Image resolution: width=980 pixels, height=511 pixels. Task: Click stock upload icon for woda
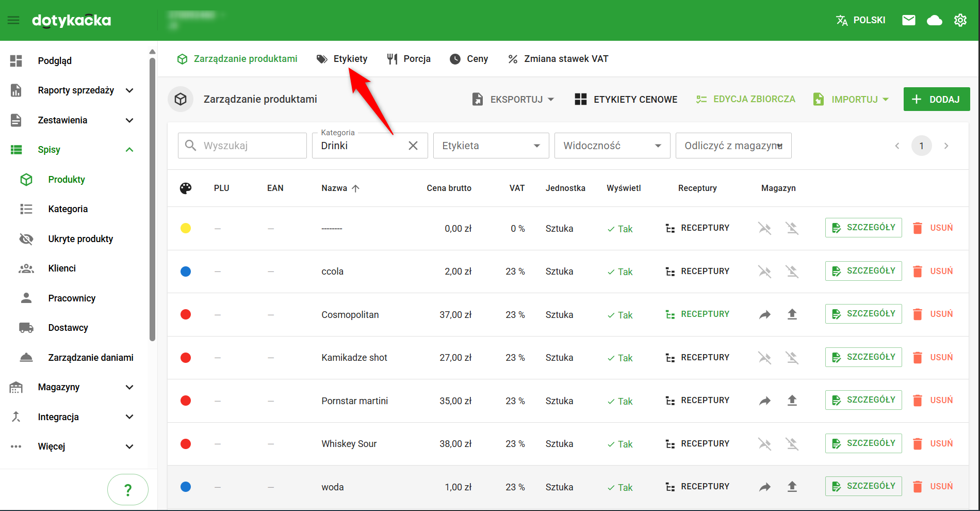click(x=792, y=486)
